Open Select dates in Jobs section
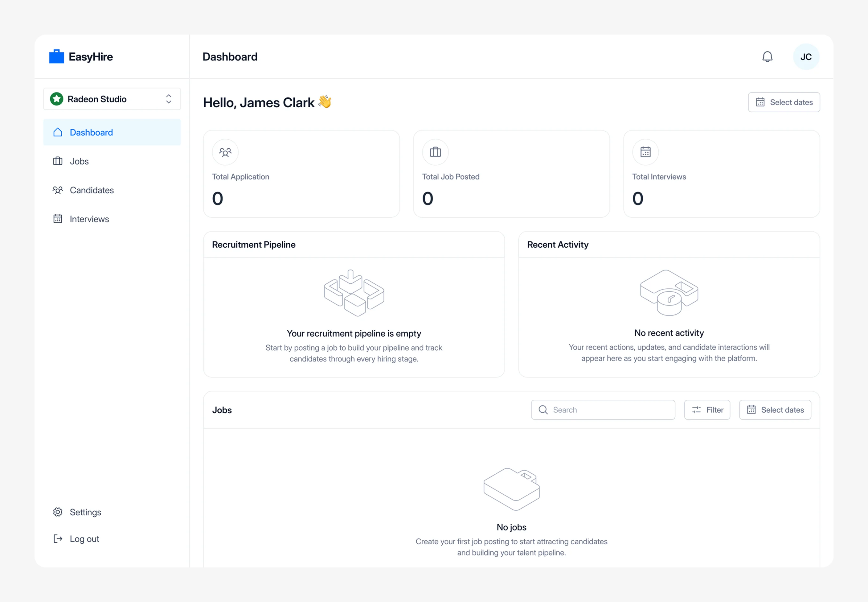The image size is (868, 602). coord(775,410)
